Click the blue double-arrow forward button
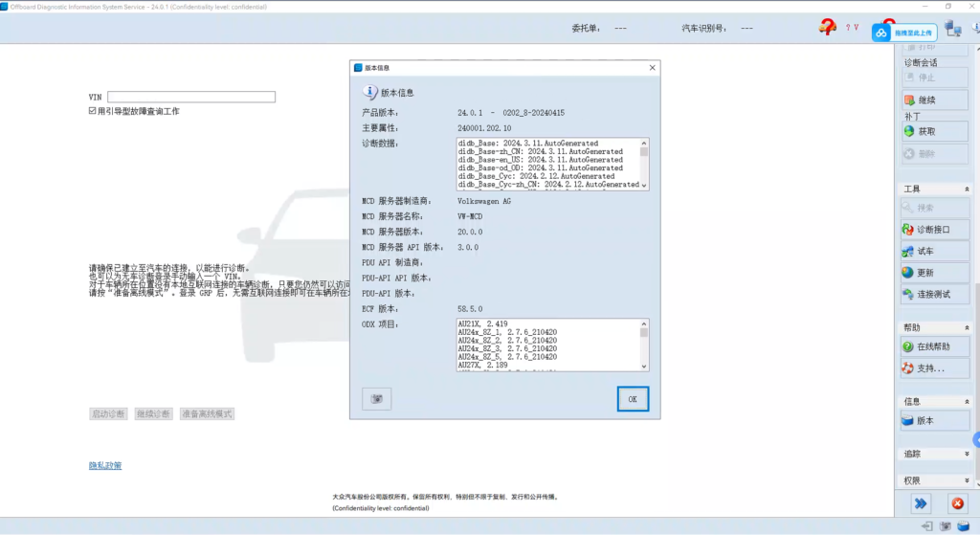 pos(920,503)
